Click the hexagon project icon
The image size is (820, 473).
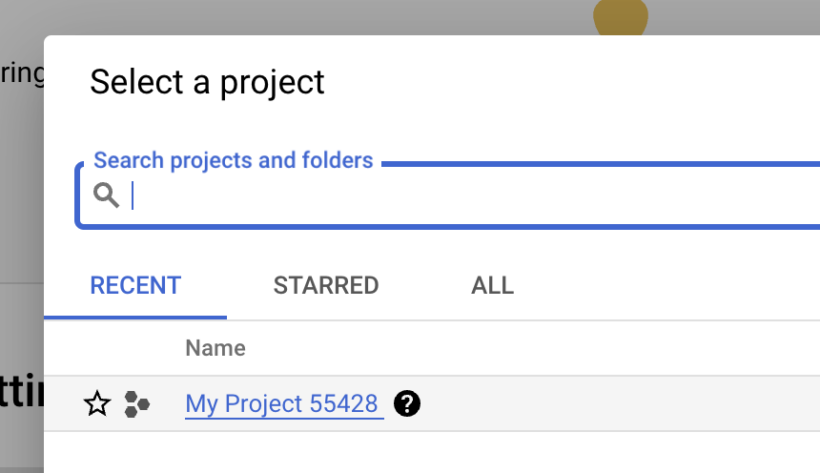(137, 404)
